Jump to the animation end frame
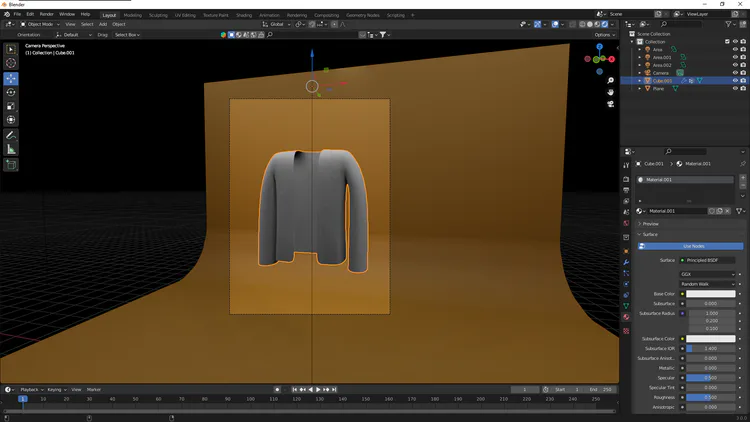Image resolution: width=750 pixels, height=422 pixels. click(x=334, y=389)
